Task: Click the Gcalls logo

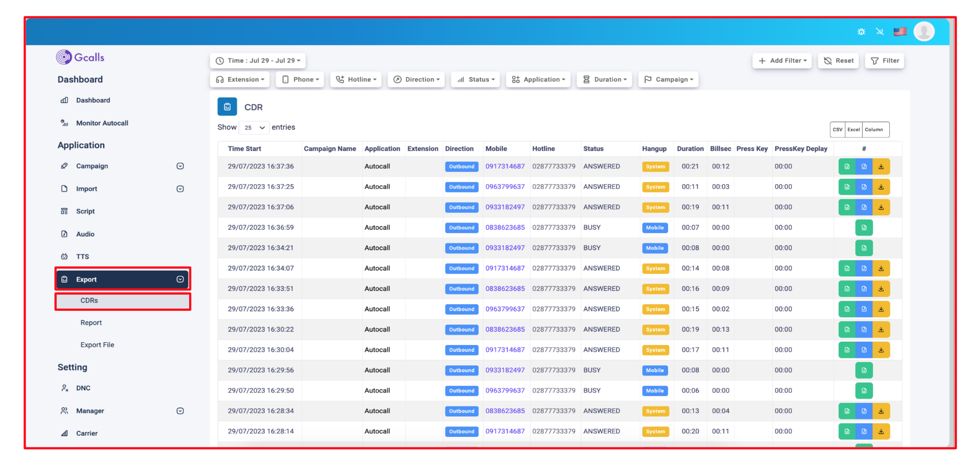Action: point(80,57)
